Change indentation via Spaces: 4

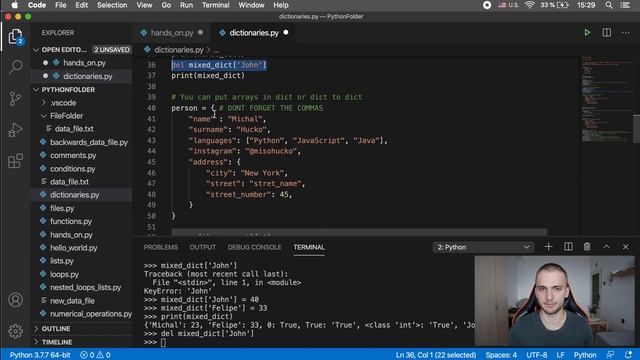tap(501, 355)
